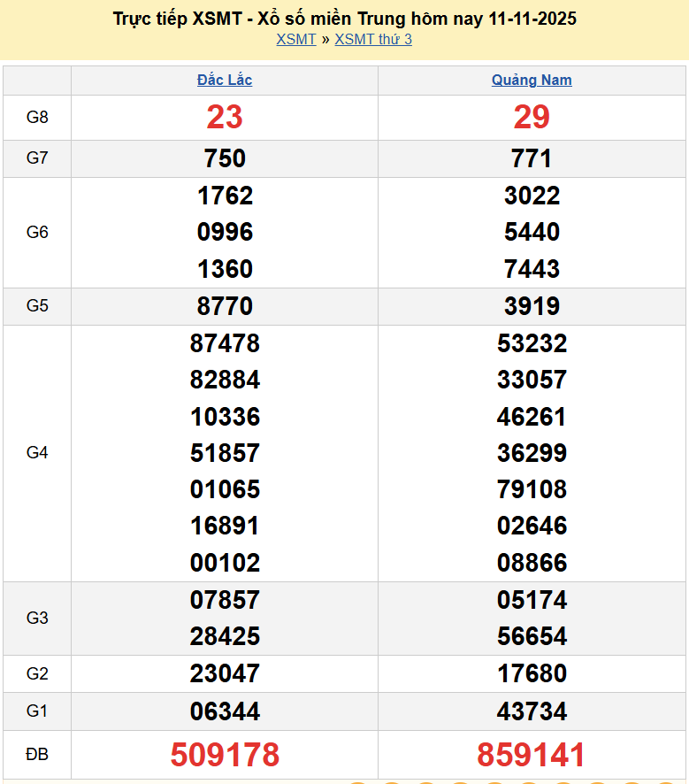The height and width of the screenshot is (784, 689).
Task: Click Quảng Nam special prize 859141
Action: coord(531,755)
